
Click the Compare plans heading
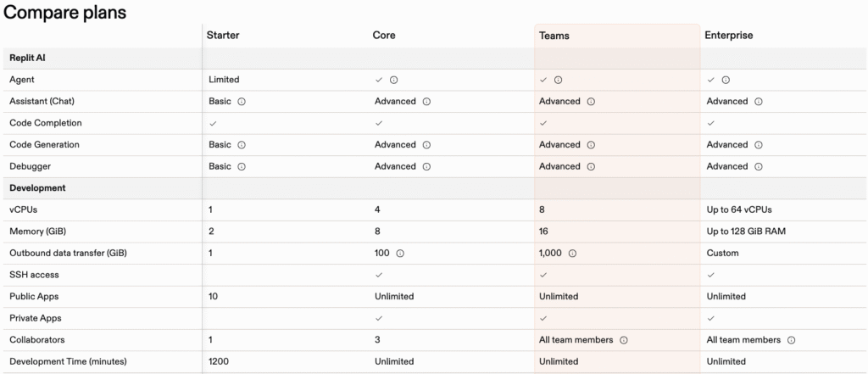[x=64, y=13]
